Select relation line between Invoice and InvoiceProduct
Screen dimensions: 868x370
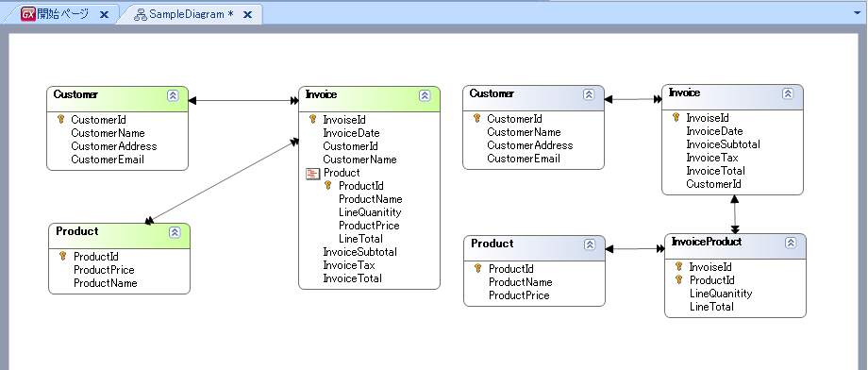click(x=735, y=214)
